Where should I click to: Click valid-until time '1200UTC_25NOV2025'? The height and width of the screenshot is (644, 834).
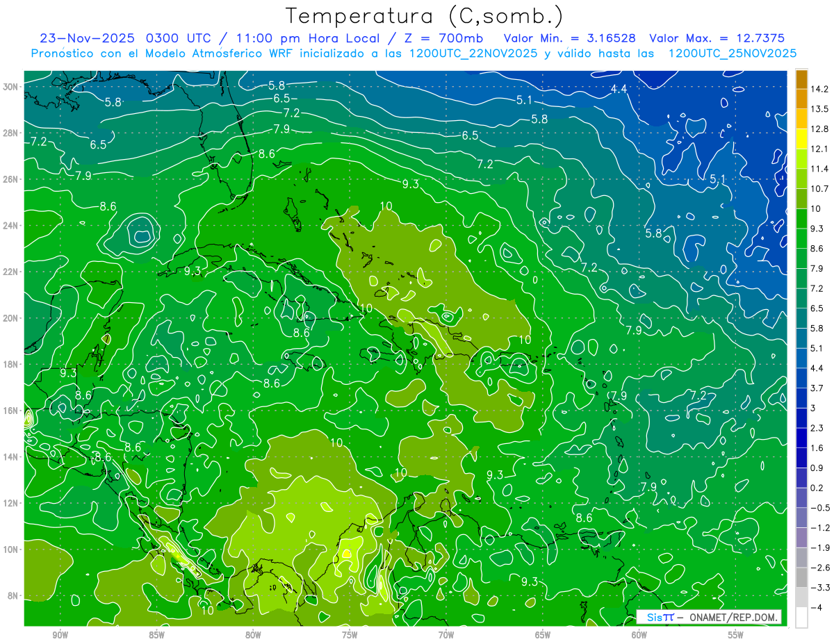point(732,53)
